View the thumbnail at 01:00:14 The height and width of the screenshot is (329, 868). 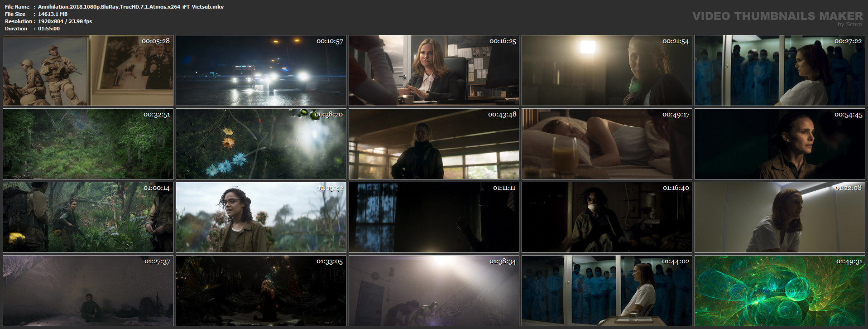(x=88, y=217)
